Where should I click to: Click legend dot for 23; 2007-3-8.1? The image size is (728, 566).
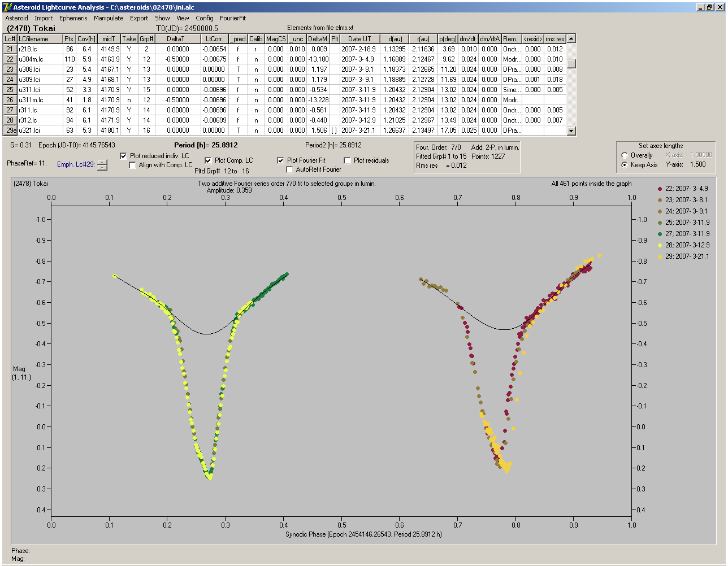[x=660, y=200]
